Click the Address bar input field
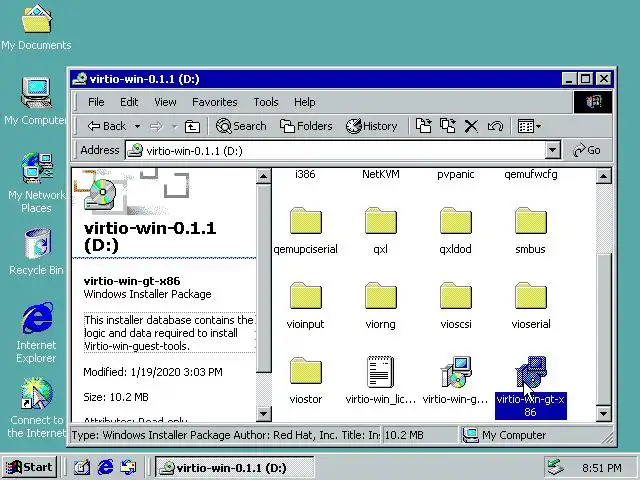 336,151
